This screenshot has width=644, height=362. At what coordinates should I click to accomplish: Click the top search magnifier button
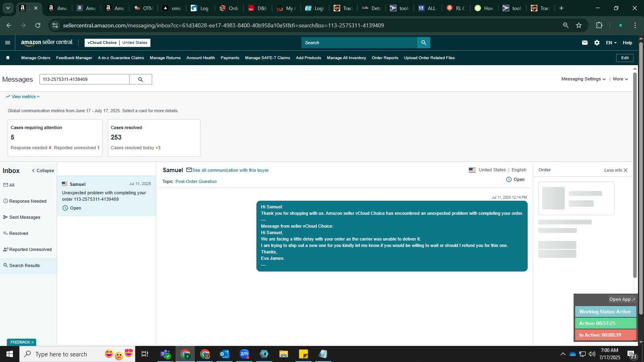423,43
